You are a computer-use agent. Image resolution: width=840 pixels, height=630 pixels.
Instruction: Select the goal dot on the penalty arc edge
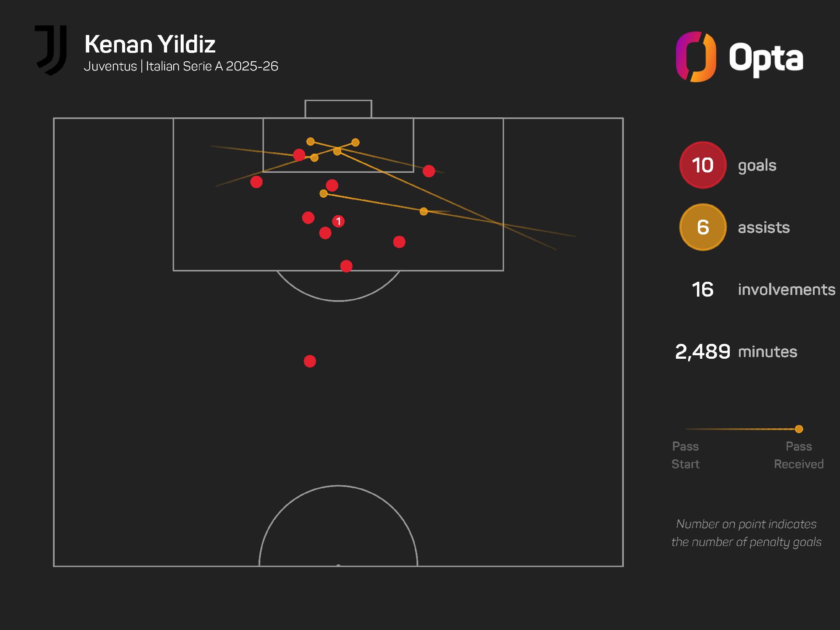click(x=346, y=266)
